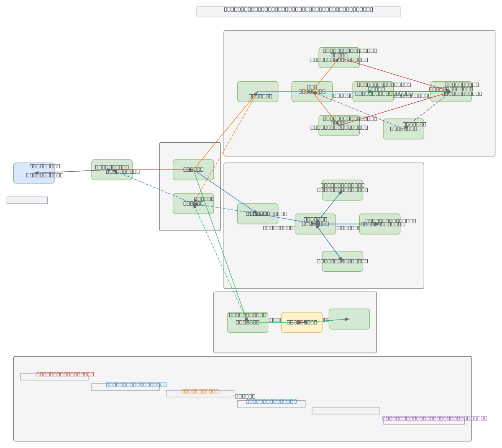
Task: Click the purple-text legend entry
Action: pyautogui.click(x=424, y=421)
